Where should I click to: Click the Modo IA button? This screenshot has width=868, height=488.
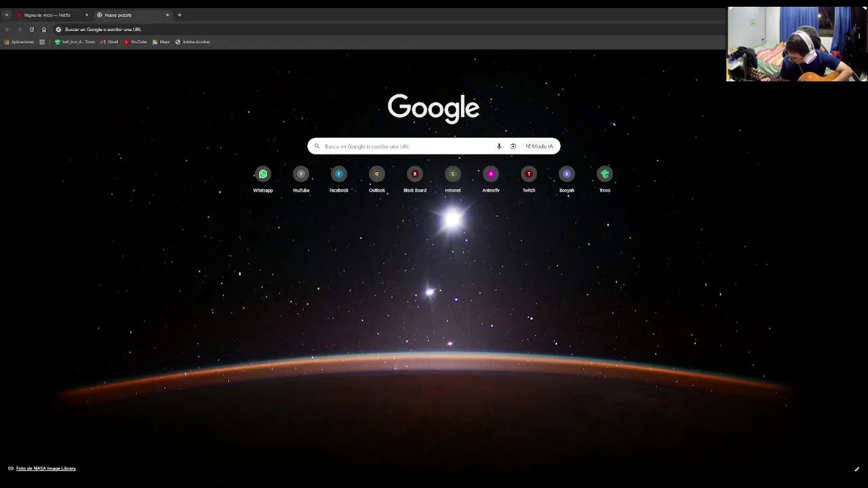pyautogui.click(x=540, y=146)
